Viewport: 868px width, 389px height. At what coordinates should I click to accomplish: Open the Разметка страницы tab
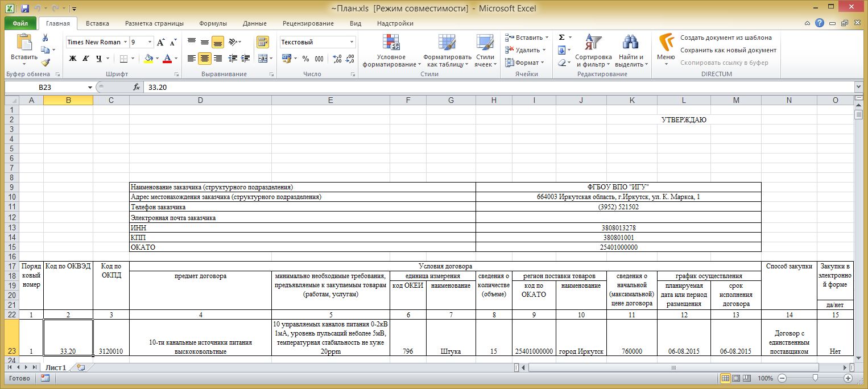pyautogui.click(x=154, y=23)
